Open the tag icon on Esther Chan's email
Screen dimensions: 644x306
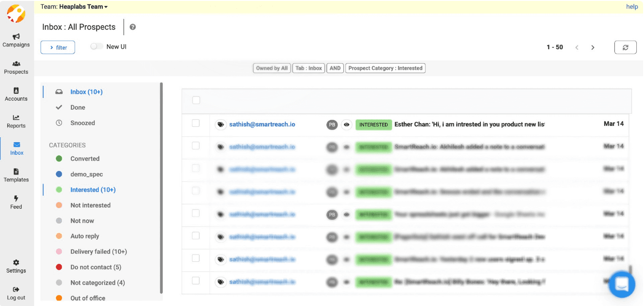tap(221, 125)
